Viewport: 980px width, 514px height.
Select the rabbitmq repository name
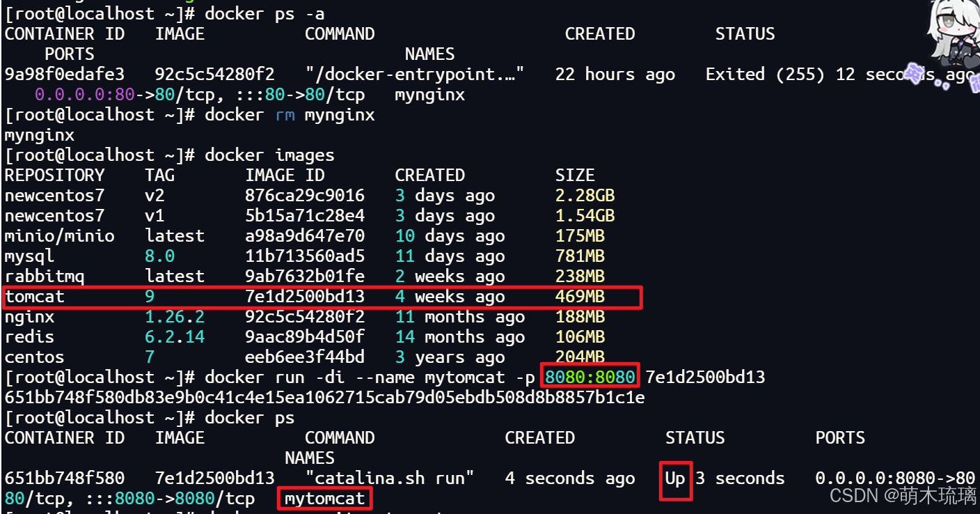[x=45, y=277]
